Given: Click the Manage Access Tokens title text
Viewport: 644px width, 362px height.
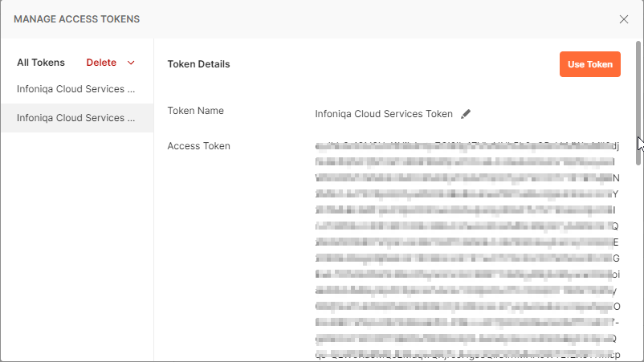Looking at the screenshot, I should click(77, 19).
